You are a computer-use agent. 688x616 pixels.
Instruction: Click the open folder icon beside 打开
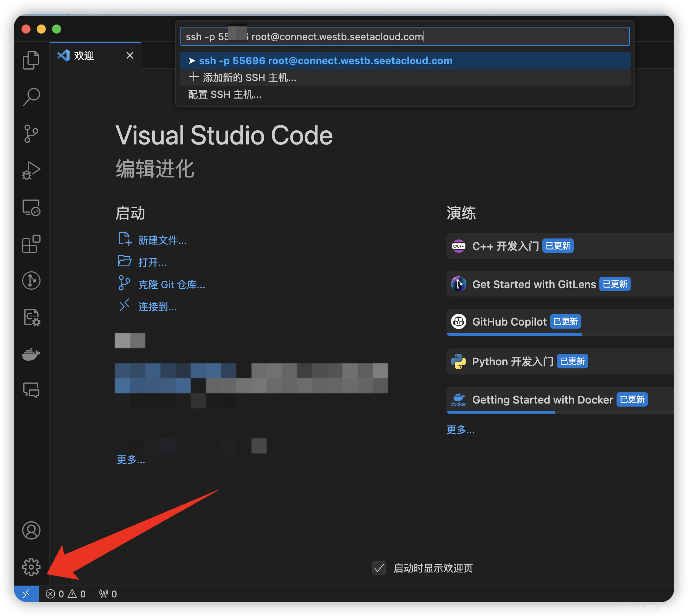(125, 261)
